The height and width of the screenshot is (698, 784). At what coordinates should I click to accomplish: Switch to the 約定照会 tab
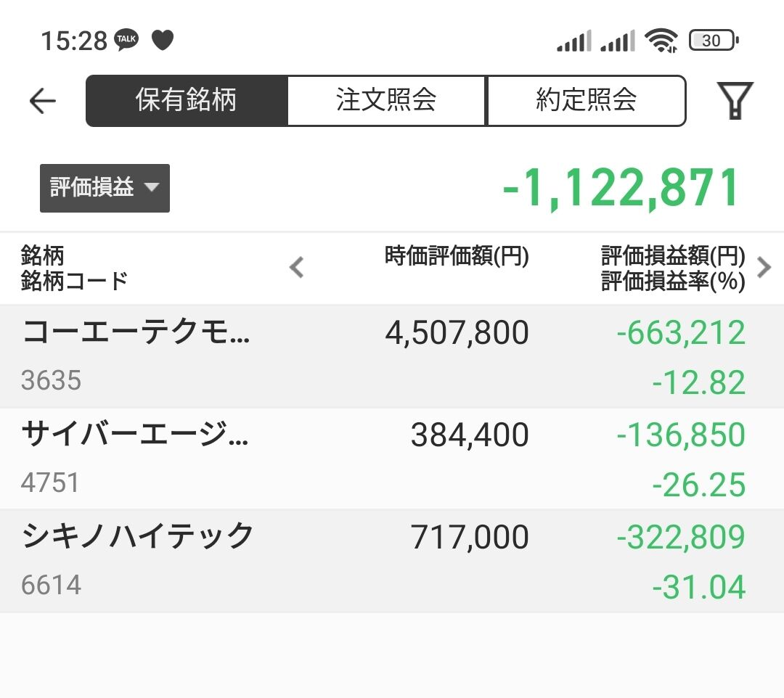coord(586,101)
